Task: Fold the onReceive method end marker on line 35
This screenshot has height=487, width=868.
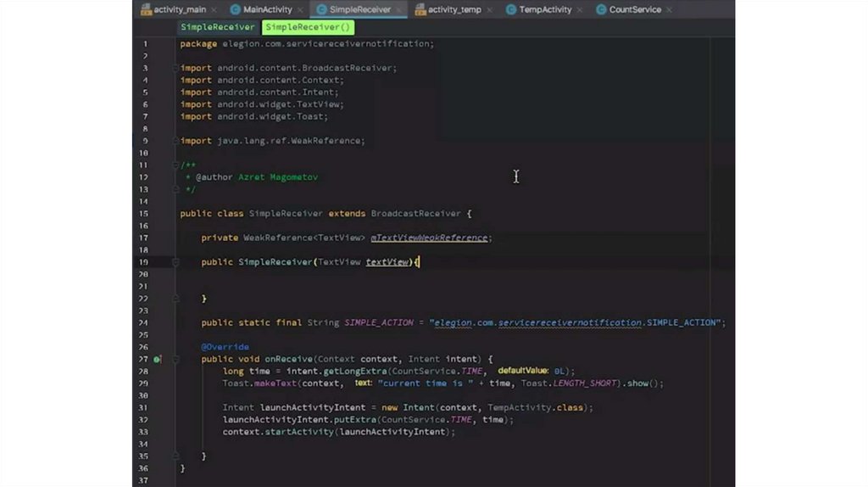Action: (176, 456)
